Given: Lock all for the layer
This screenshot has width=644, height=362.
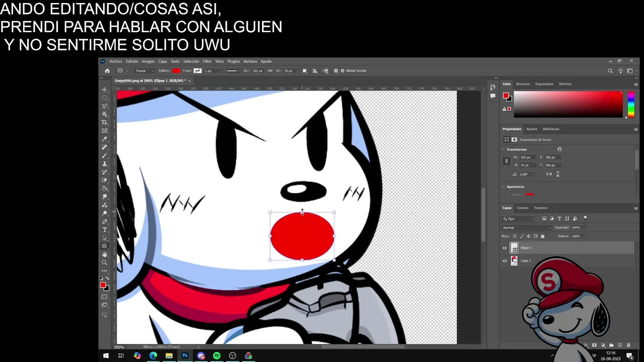Looking at the screenshot, I should click(542, 236).
